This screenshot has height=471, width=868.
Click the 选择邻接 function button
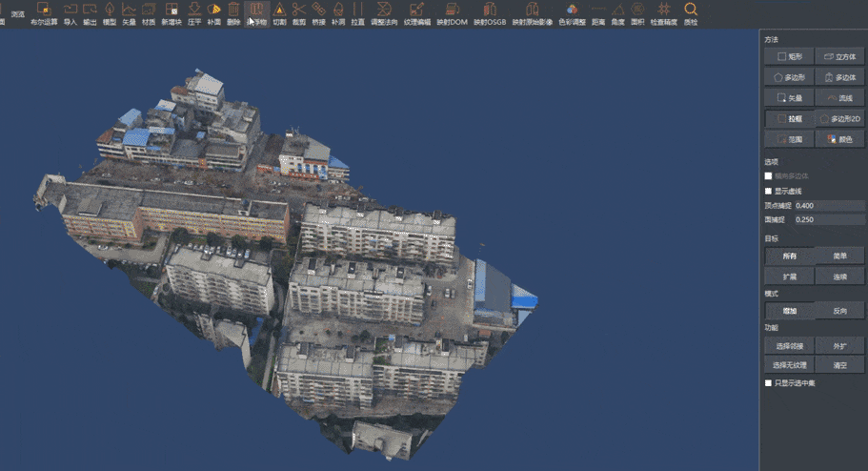(x=789, y=346)
